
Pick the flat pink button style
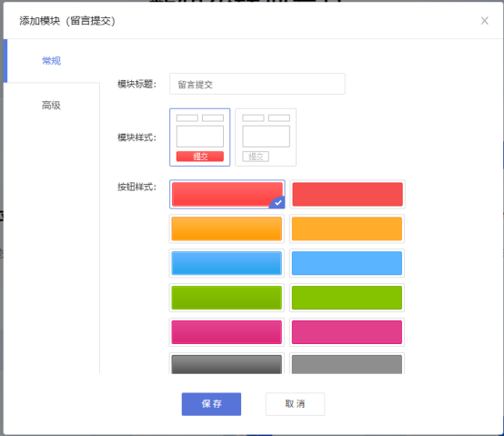(x=348, y=332)
